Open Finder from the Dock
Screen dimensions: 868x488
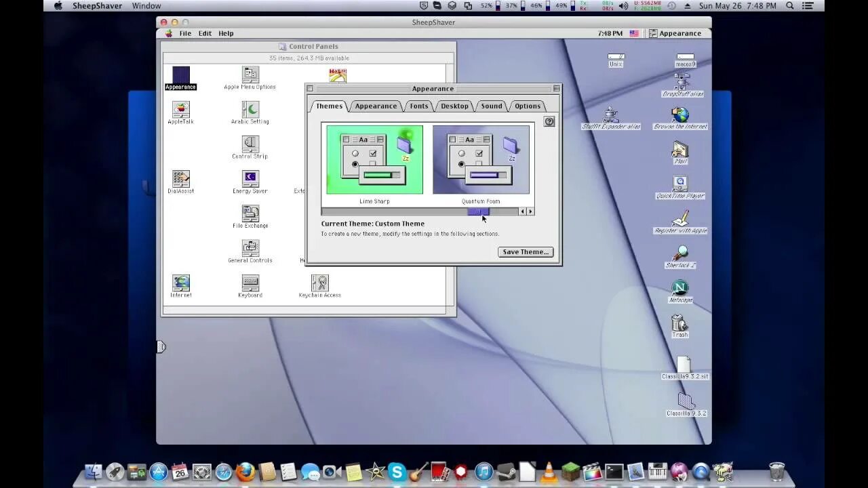(93, 472)
